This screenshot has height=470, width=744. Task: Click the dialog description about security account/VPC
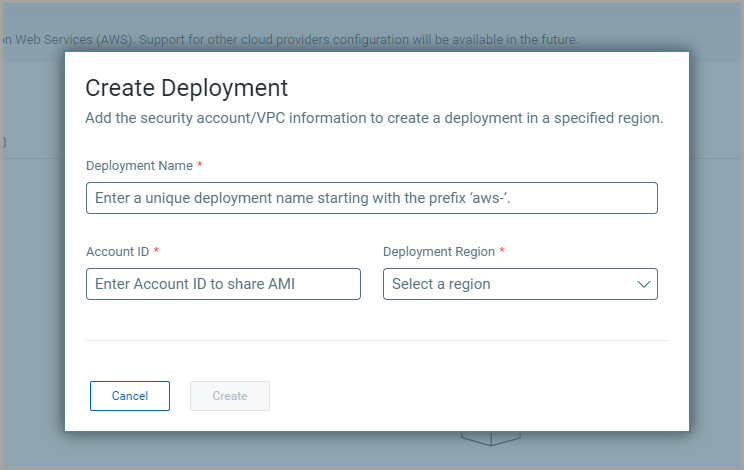[x=374, y=118]
